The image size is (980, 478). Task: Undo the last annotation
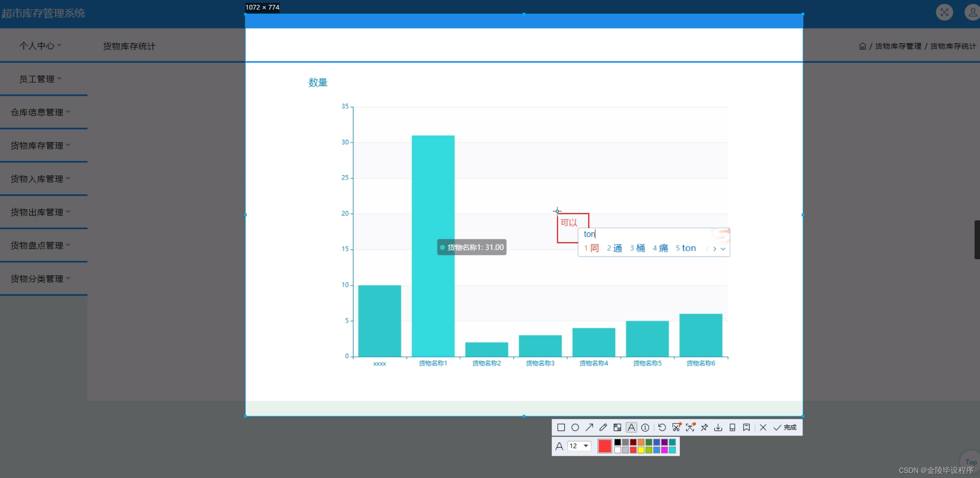[662, 427]
